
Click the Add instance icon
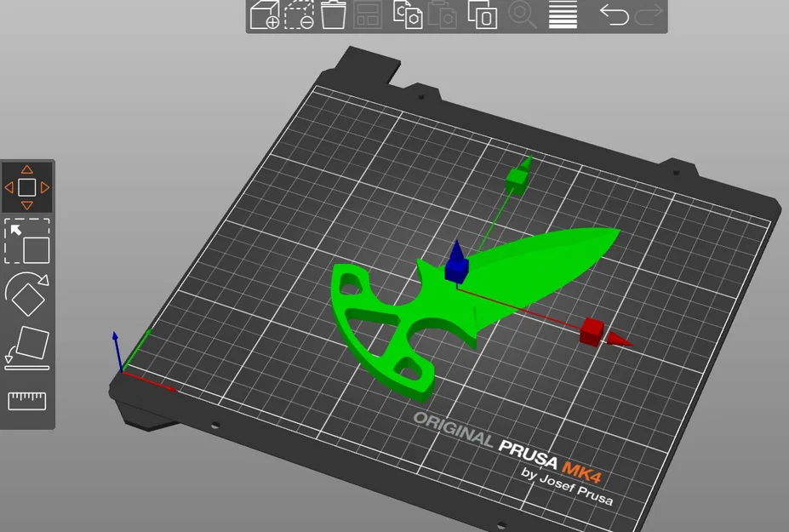[x=482, y=14]
